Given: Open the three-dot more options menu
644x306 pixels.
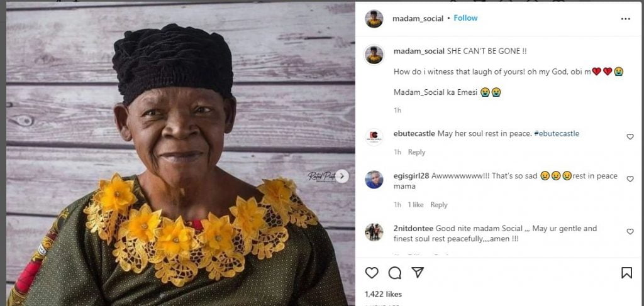Looking at the screenshot, I should (x=625, y=19).
